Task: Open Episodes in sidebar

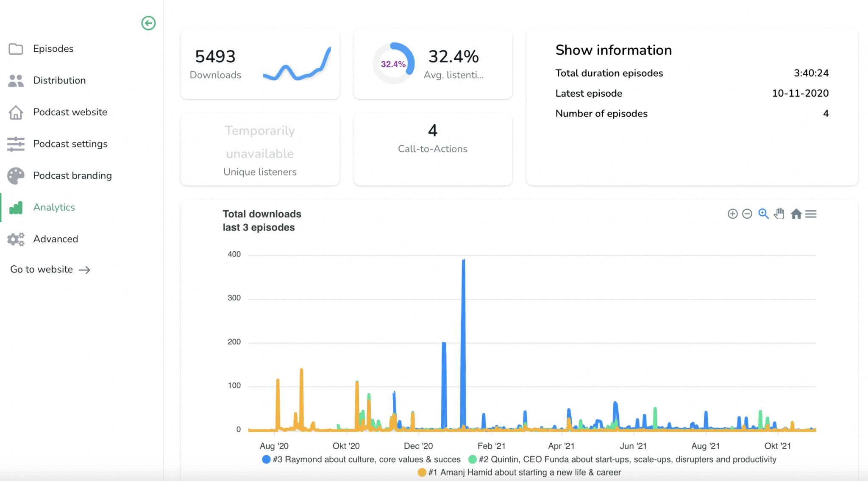Action: coord(53,49)
